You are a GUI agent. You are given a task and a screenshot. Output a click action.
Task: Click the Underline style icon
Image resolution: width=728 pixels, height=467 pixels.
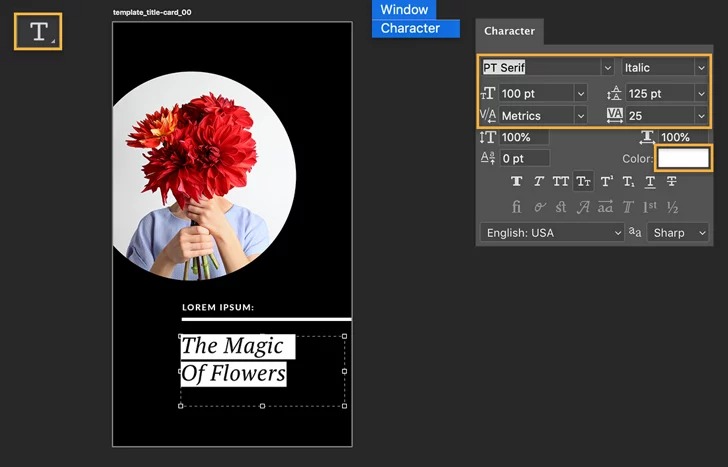(x=650, y=181)
